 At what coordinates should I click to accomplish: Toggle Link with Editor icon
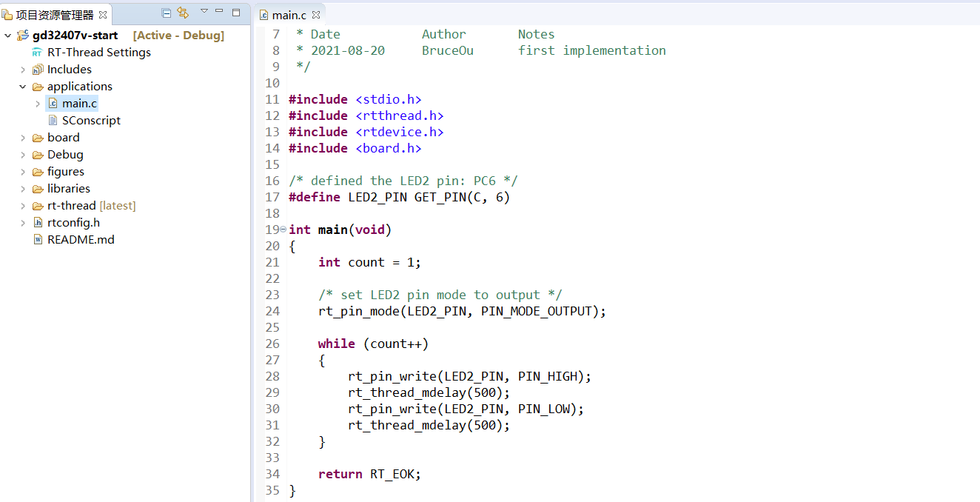[x=183, y=13]
